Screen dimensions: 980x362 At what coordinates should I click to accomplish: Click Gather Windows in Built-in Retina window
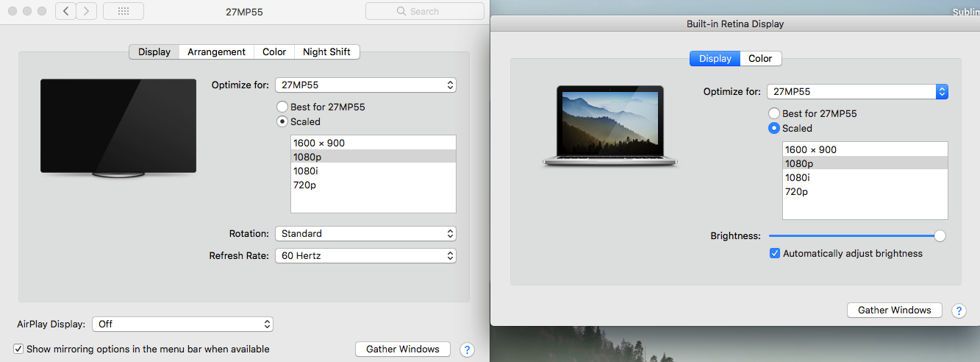pos(894,310)
